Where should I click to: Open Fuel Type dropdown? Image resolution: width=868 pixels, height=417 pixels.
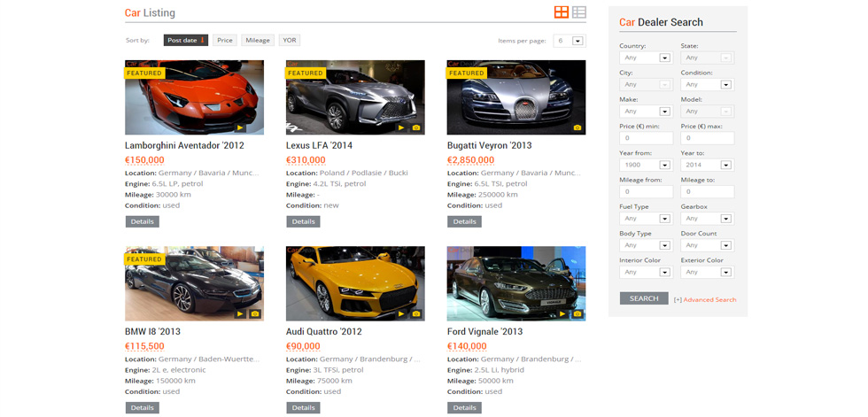point(646,219)
